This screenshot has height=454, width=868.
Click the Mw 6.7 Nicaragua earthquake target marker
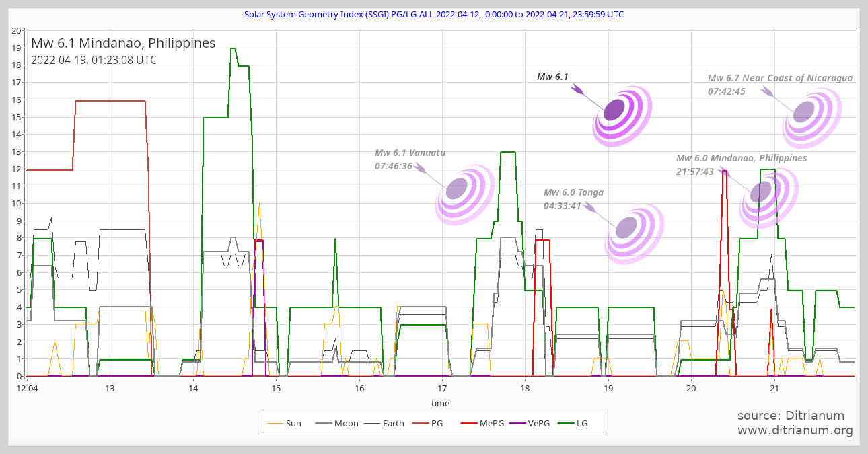click(812, 118)
